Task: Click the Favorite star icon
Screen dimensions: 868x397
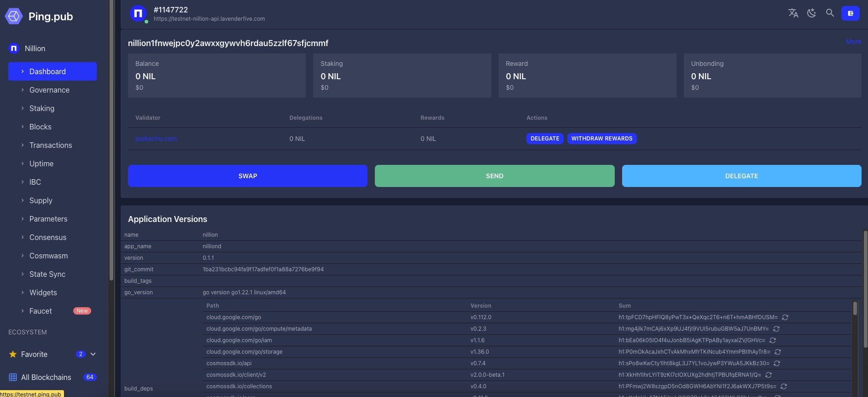Action: tap(13, 354)
